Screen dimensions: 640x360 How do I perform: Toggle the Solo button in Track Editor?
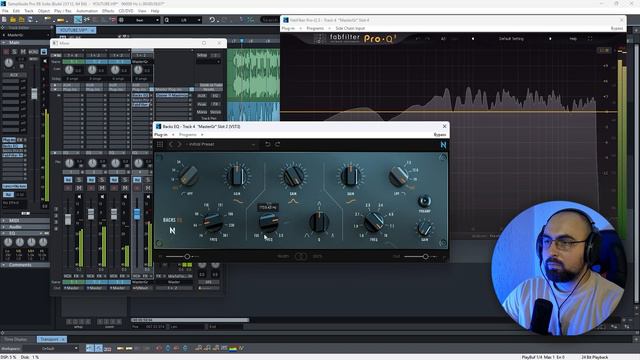pyautogui.click(x=14, y=52)
